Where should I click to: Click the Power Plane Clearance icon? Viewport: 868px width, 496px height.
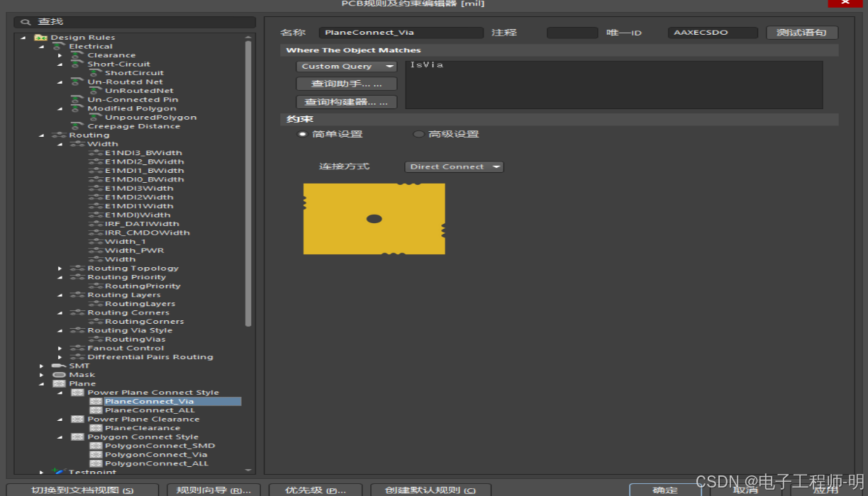click(x=77, y=419)
